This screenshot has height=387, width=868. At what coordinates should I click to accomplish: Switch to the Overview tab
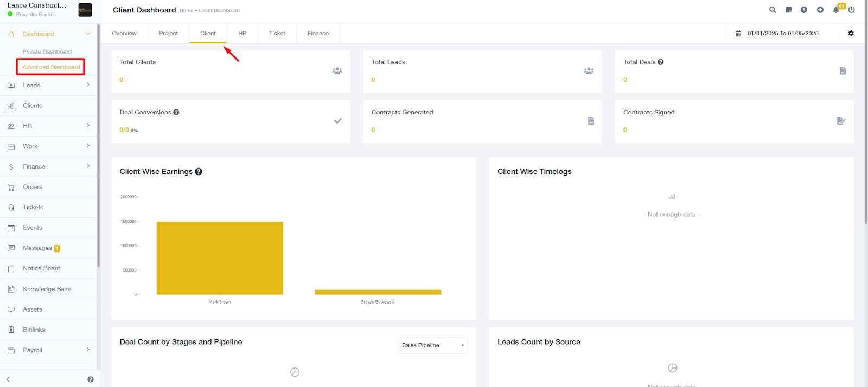tap(124, 34)
